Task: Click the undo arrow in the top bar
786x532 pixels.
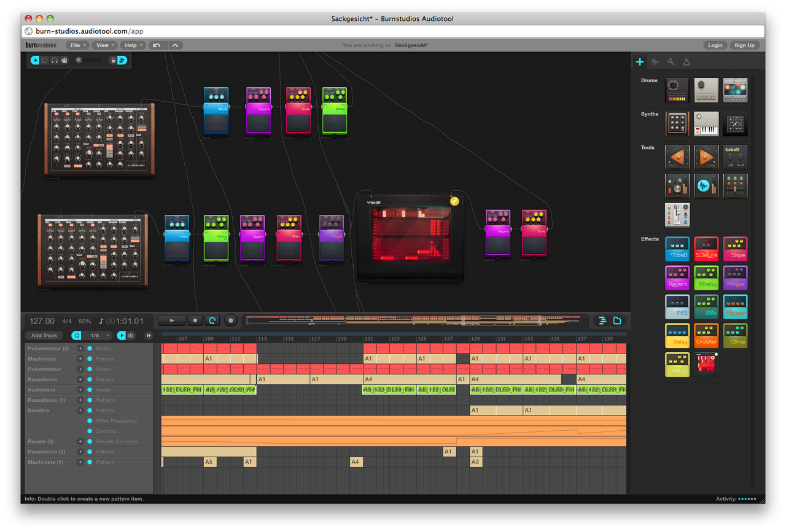Action: click(157, 45)
